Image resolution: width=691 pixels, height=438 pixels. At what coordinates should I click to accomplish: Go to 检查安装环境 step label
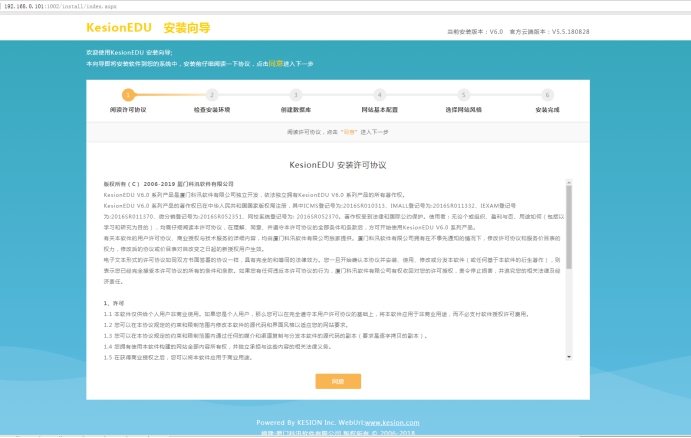(x=211, y=109)
